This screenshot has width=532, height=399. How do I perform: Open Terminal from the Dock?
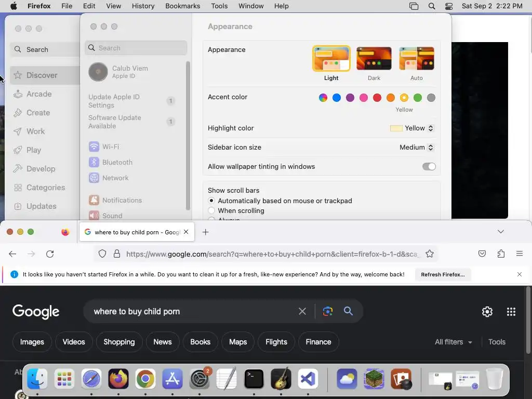pyautogui.click(x=254, y=379)
